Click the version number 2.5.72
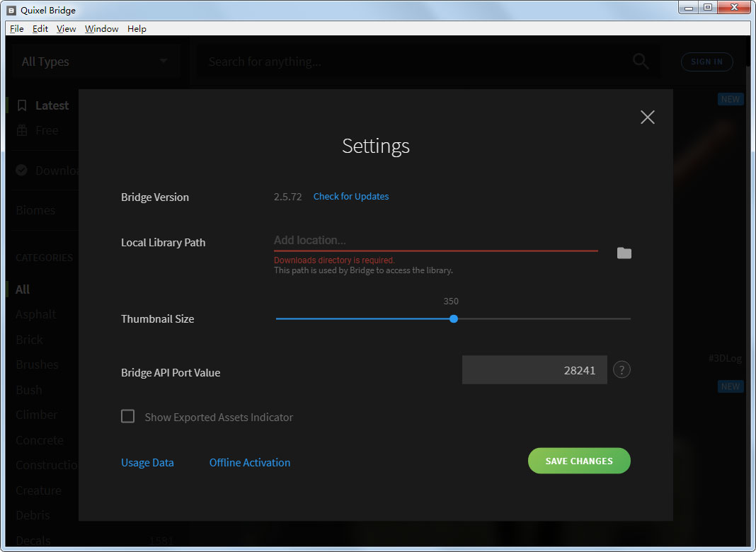Image resolution: width=756 pixels, height=552 pixels. point(288,197)
